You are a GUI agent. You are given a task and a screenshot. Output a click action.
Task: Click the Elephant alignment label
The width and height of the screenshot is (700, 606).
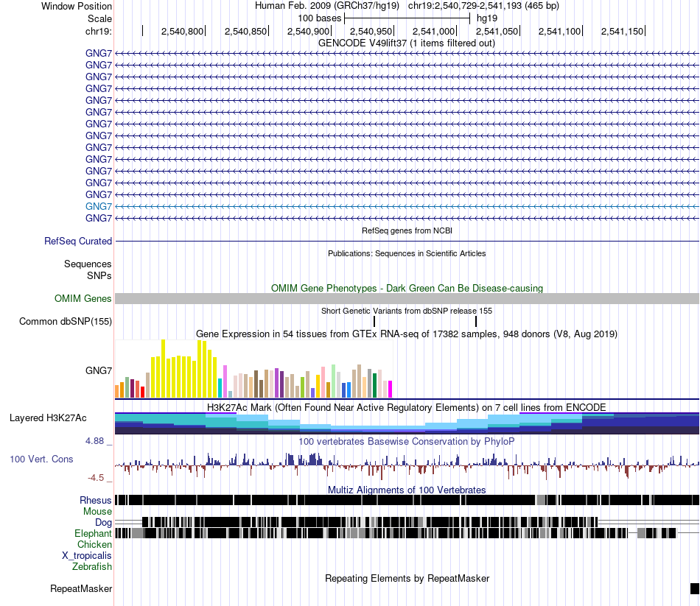click(93, 533)
